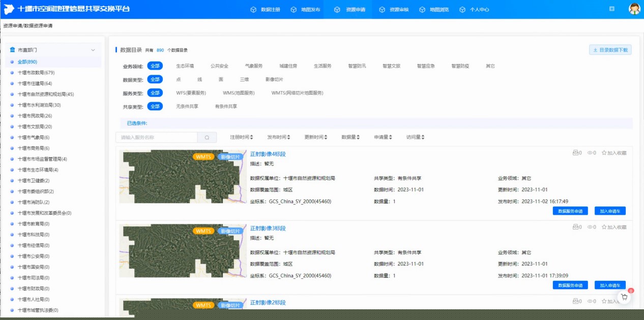Click the 市直部门 building icon
The image size is (644, 320).
pos(12,50)
